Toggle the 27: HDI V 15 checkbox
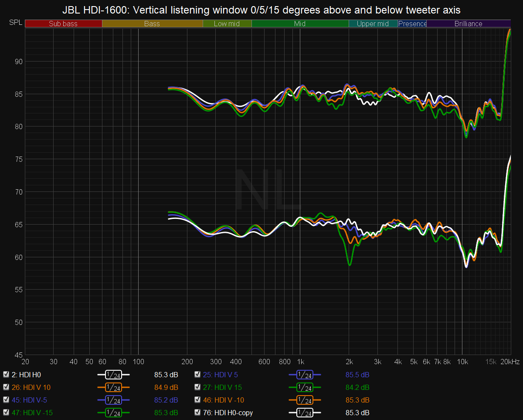This screenshot has width=523, height=420. click(x=197, y=387)
